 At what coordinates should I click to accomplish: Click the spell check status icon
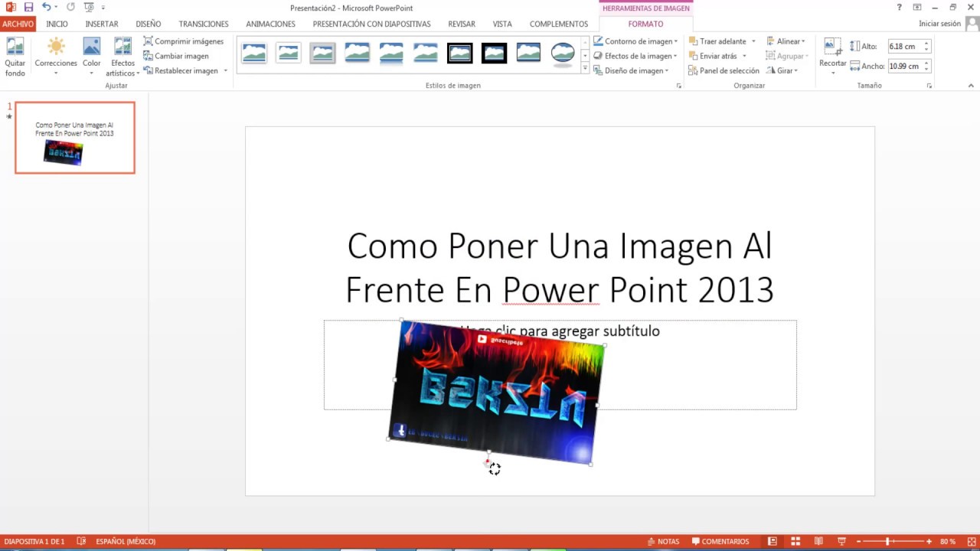pyautogui.click(x=82, y=542)
